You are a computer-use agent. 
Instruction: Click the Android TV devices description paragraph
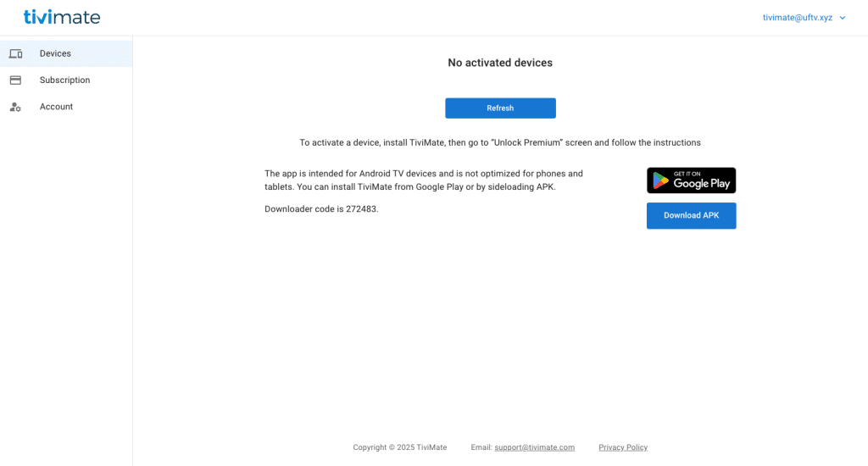click(424, 180)
